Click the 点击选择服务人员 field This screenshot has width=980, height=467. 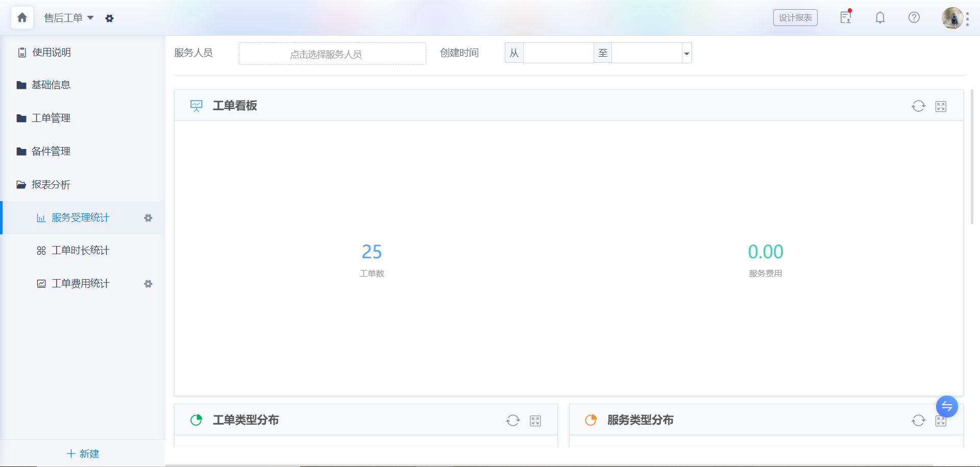(x=332, y=54)
